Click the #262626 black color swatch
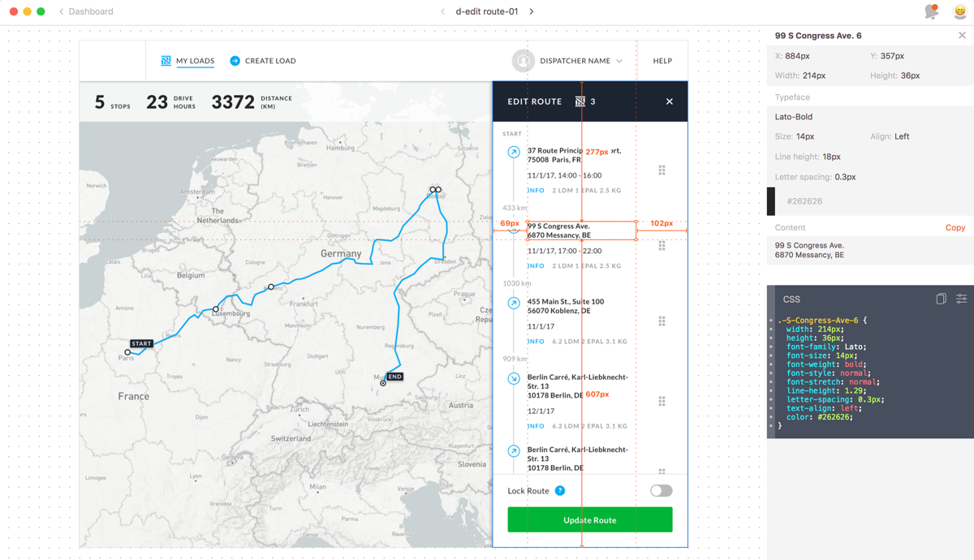Screen dimensions: 974x560 771,201
